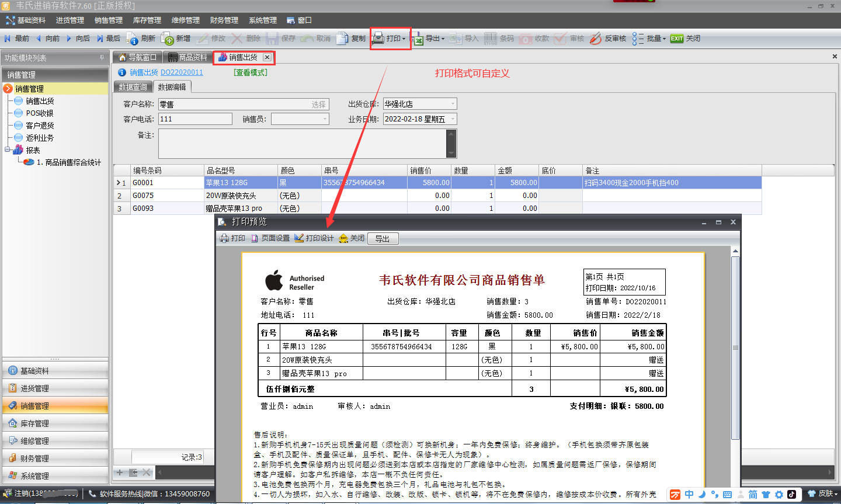Open 系统管理 in the sidebar
Image resolution: width=841 pixels, height=504 pixels.
tap(55, 476)
